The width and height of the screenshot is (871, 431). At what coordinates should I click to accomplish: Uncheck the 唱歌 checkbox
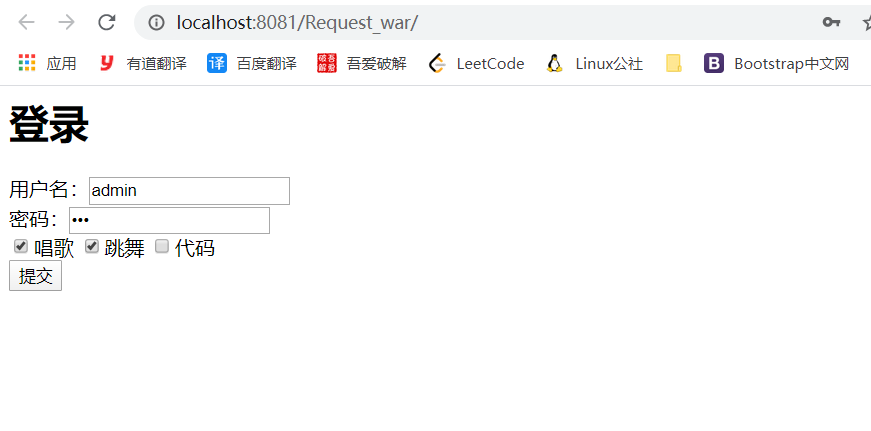[21, 246]
